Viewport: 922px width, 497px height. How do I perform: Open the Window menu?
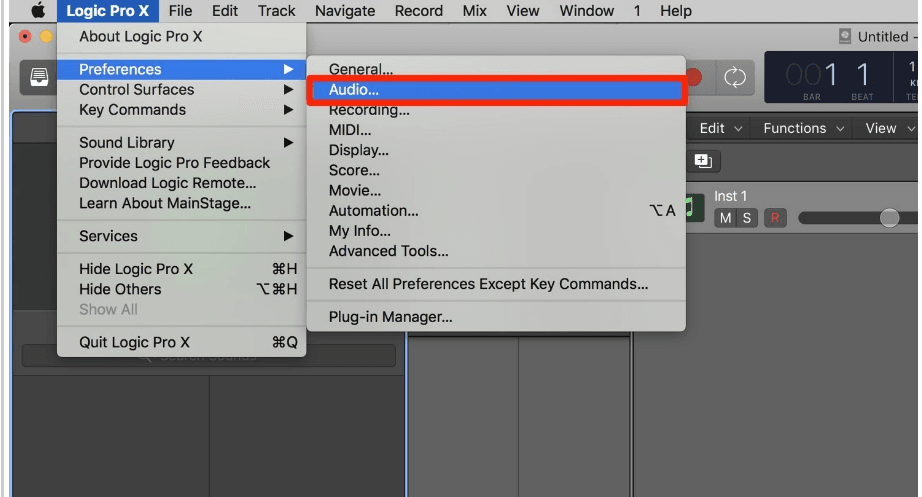point(586,11)
